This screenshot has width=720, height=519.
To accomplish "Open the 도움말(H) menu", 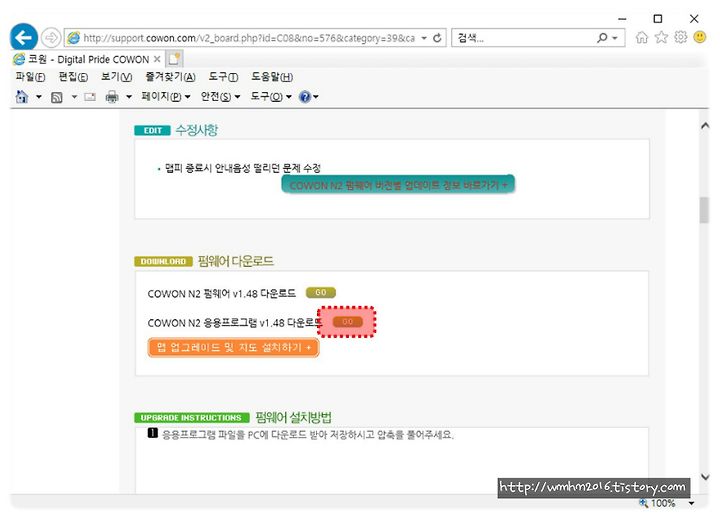I will coord(272,77).
